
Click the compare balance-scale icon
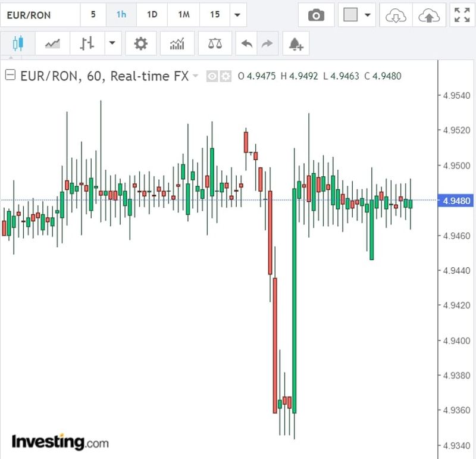pyautogui.click(x=214, y=43)
